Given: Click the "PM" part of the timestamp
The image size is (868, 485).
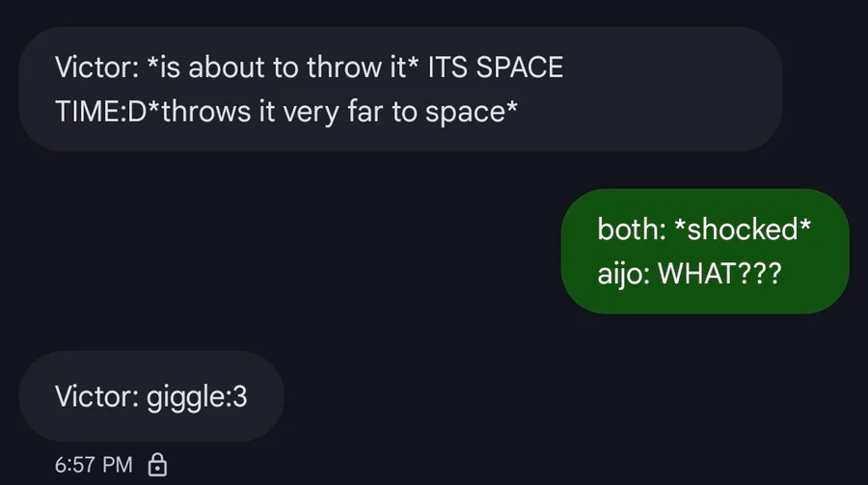Looking at the screenshot, I should [117, 464].
